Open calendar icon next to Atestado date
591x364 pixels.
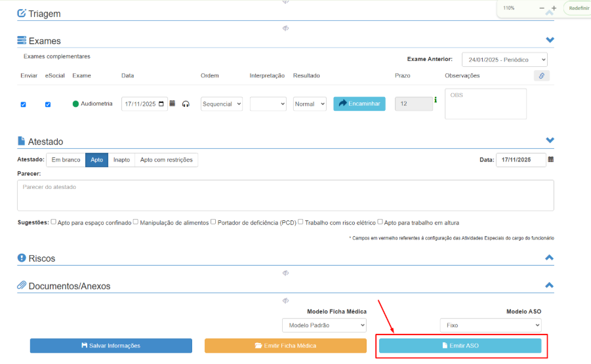550,159
